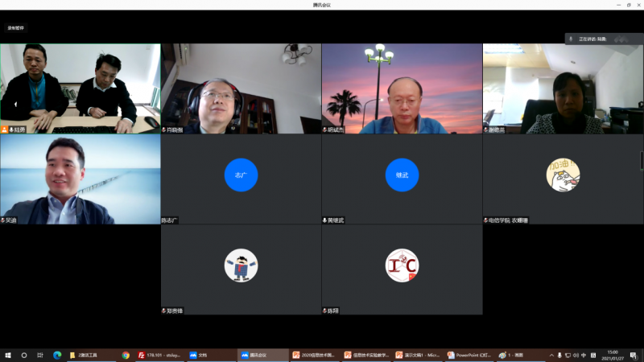Click the Windows Start button
Image resolution: width=644 pixels, height=362 pixels.
pos(9,355)
